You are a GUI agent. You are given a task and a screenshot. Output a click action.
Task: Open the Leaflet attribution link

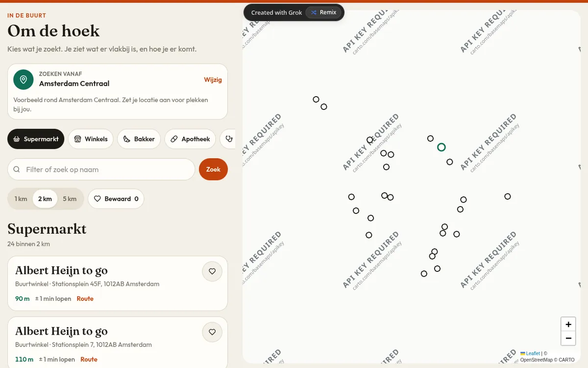tap(530, 353)
